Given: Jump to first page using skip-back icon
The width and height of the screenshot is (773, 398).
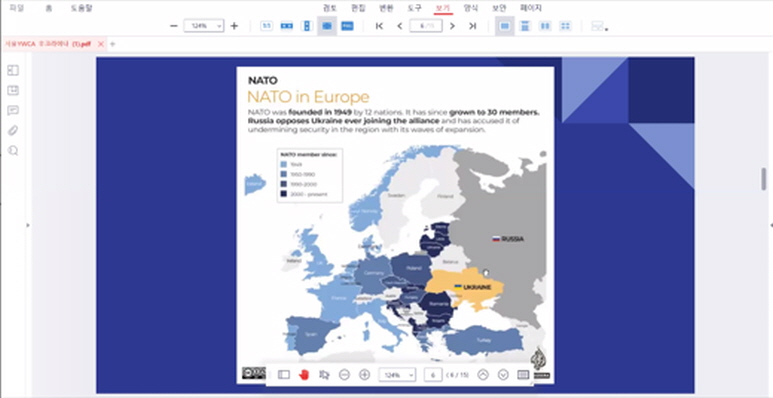Looking at the screenshot, I should tap(379, 26).
